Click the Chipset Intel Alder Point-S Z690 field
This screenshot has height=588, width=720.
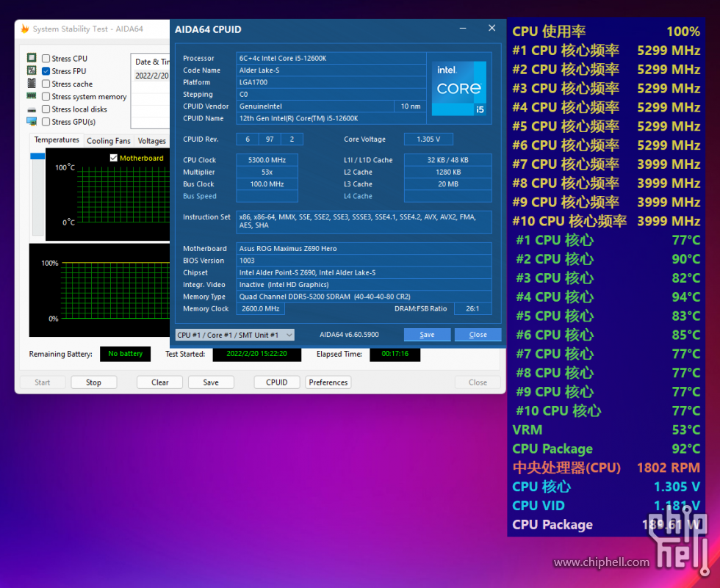pyautogui.click(x=364, y=272)
